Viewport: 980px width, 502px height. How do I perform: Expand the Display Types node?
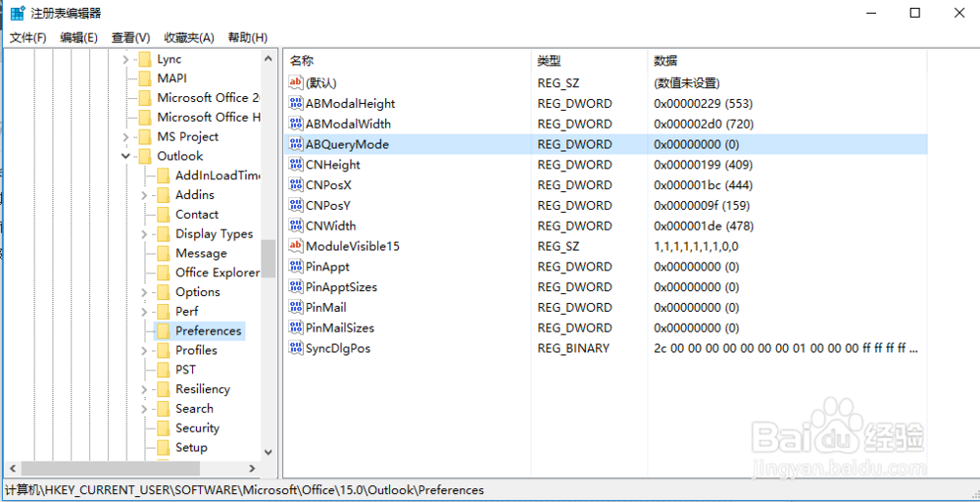pyautogui.click(x=145, y=233)
